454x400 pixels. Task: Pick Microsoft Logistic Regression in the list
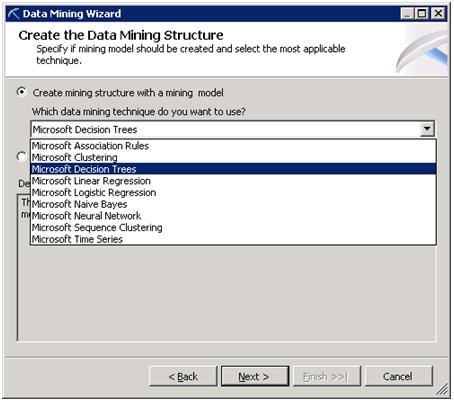point(233,192)
